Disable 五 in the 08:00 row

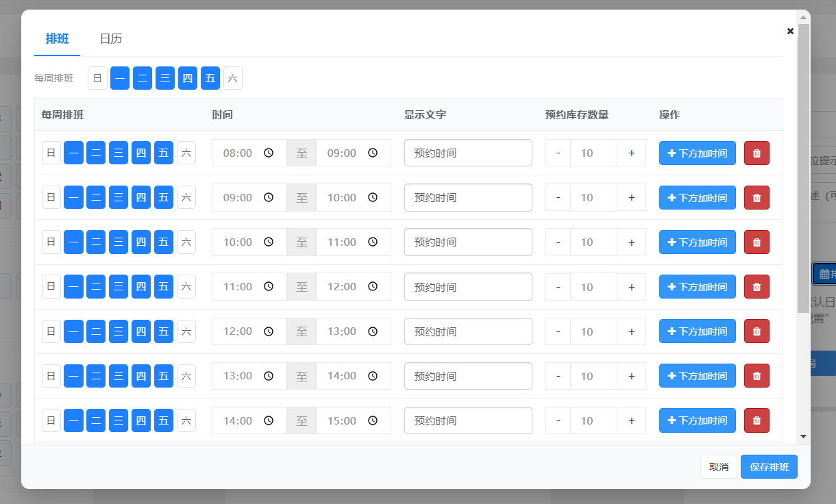pos(163,153)
